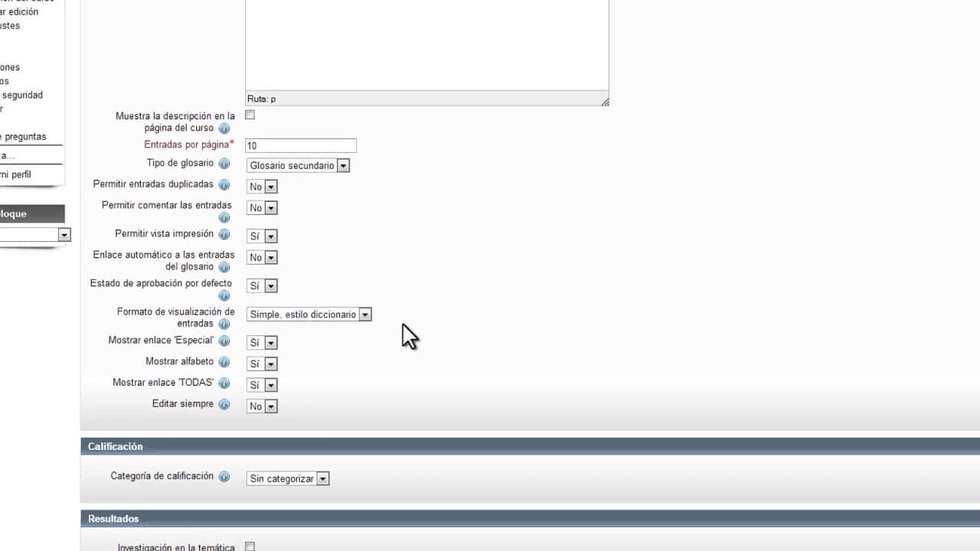Open help icon for Permitir comentar las entradas
This screenshot has width=980, height=551.
(224, 217)
